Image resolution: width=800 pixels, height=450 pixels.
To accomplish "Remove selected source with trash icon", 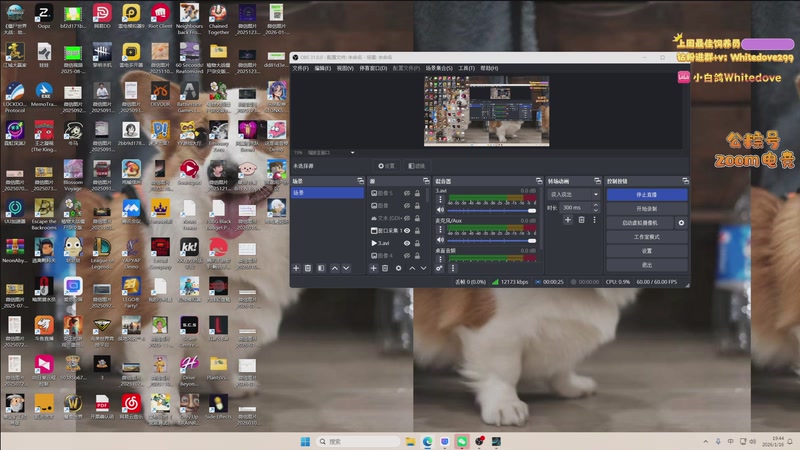I will tap(385, 268).
